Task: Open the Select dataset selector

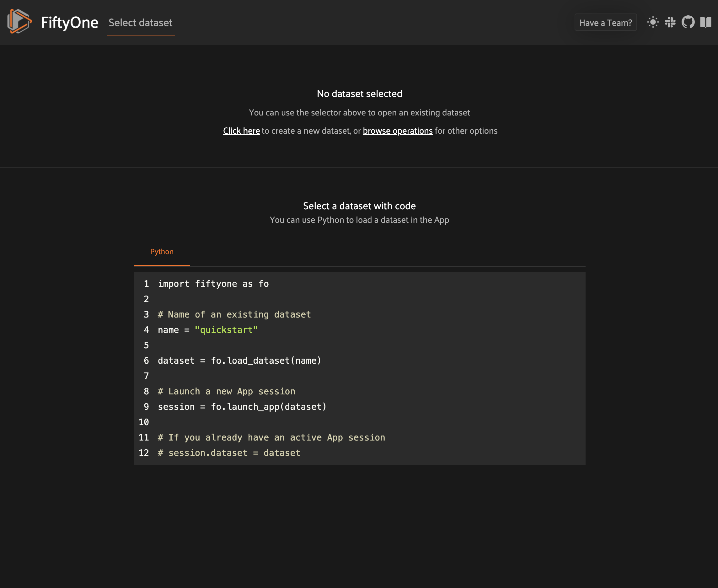Action: [141, 23]
